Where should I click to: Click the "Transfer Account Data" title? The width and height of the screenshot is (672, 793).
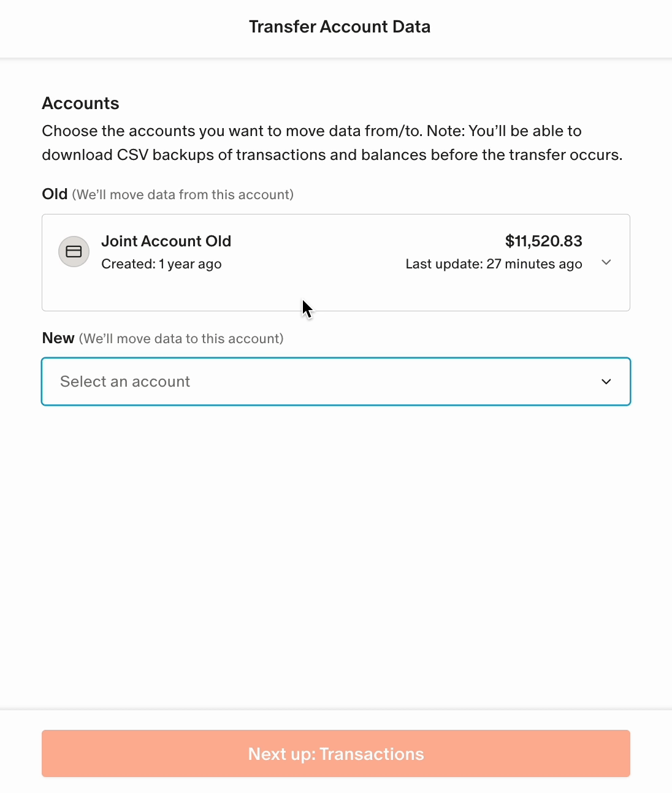click(x=340, y=27)
